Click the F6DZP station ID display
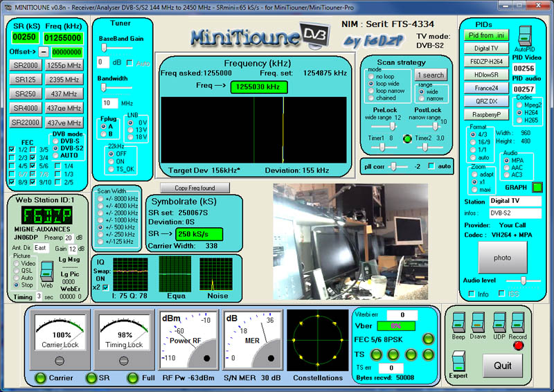This screenshot has width=554, height=392. (x=46, y=215)
